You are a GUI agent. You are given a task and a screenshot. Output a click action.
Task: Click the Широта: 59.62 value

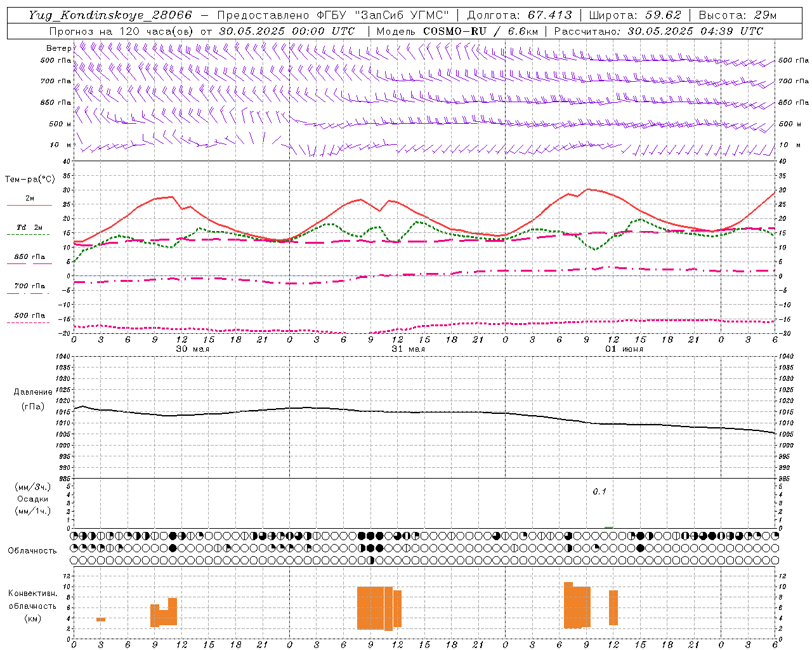click(x=635, y=15)
